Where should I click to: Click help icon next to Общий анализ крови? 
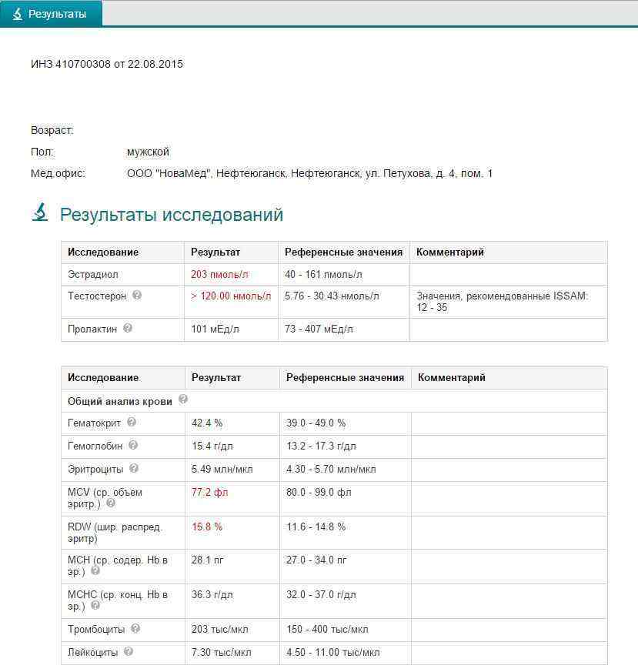183,400
